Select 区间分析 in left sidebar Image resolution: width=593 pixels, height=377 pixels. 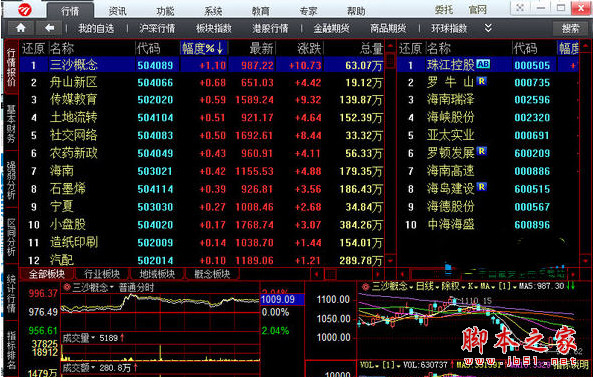[x=11, y=237]
